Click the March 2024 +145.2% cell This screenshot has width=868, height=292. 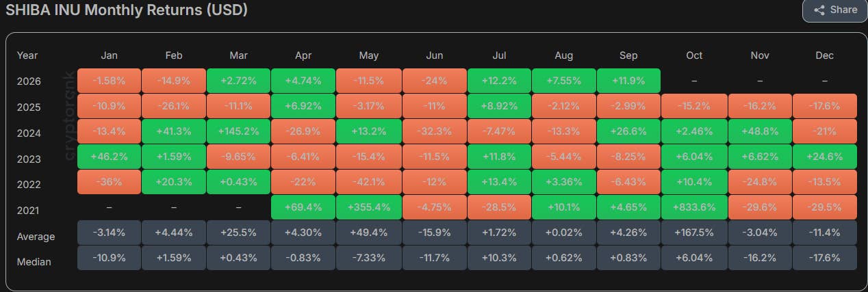click(239, 131)
